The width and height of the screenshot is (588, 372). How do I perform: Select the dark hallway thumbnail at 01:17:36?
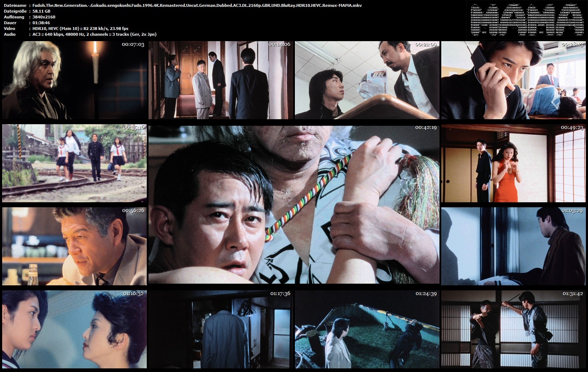pos(220,329)
